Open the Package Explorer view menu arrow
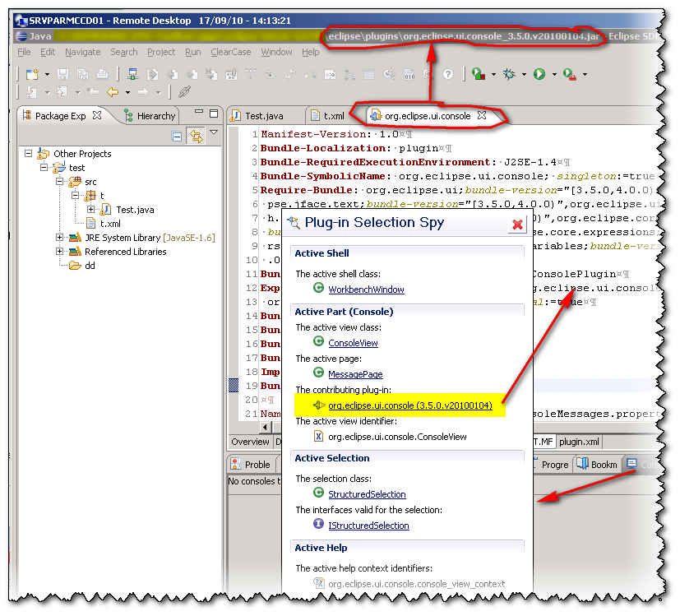This screenshot has height=616, width=680. pos(213,132)
